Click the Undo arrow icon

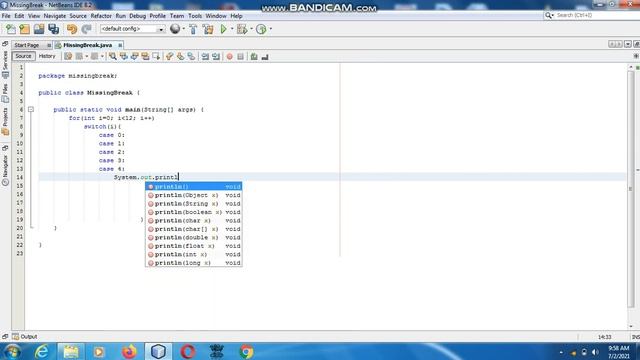coord(72,29)
